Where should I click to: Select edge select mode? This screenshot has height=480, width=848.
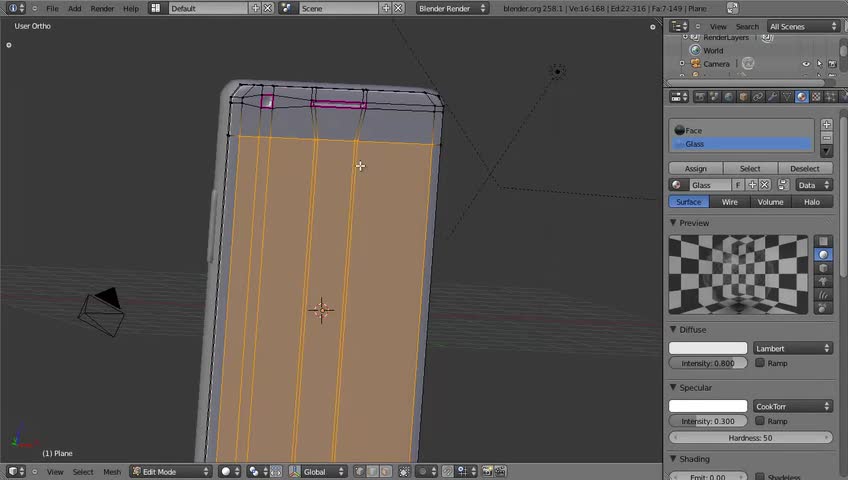coord(372,471)
